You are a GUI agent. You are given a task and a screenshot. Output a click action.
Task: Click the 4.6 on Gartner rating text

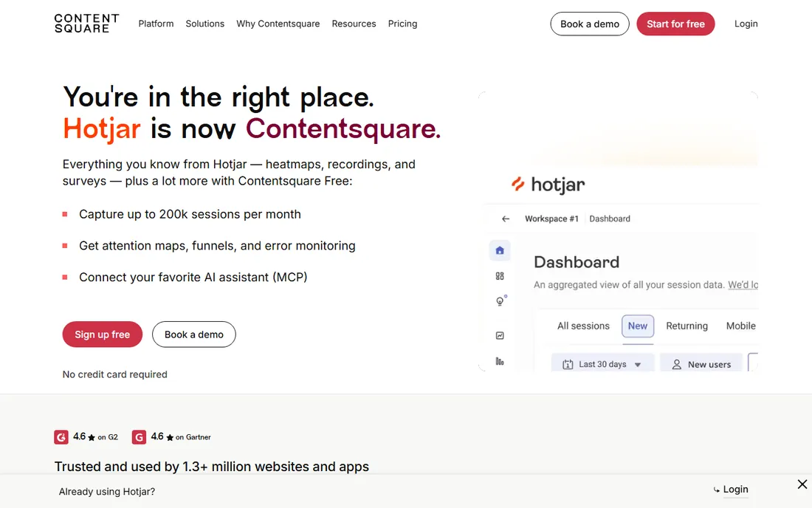[181, 437]
